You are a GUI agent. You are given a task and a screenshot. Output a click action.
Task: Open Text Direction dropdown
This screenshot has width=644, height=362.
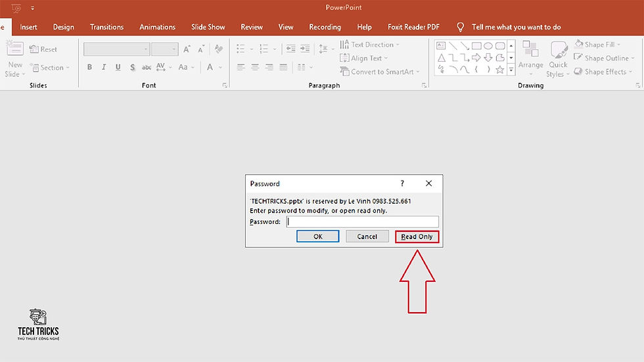[369, 44]
